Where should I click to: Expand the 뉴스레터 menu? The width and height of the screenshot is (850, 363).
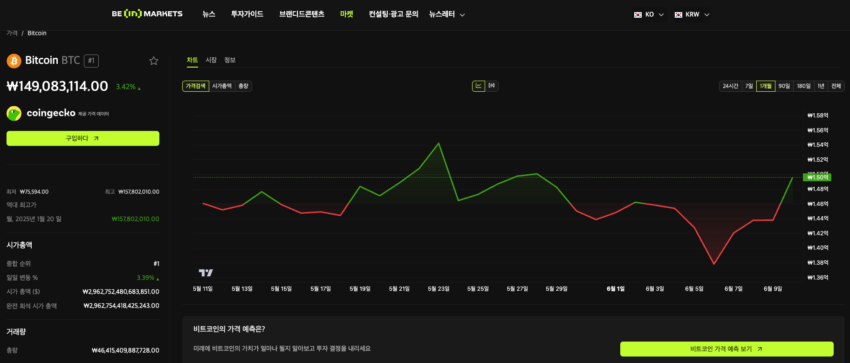(x=447, y=15)
